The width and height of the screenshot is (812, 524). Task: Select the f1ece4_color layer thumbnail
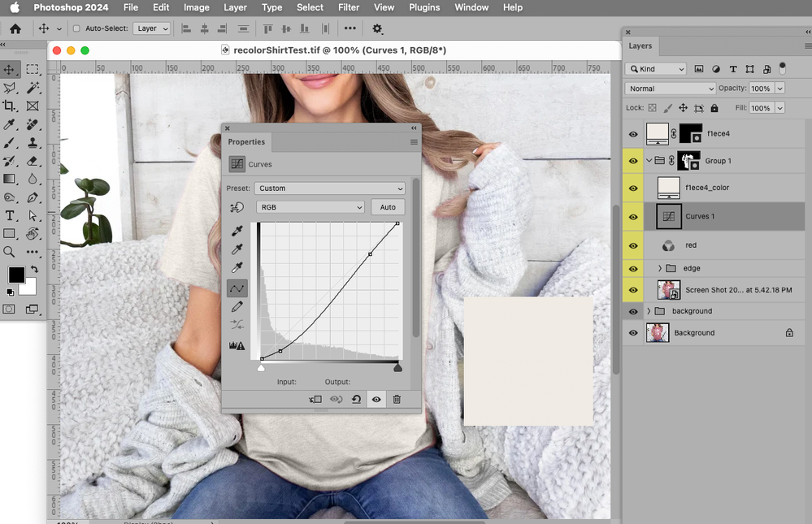click(x=669, y=188)
